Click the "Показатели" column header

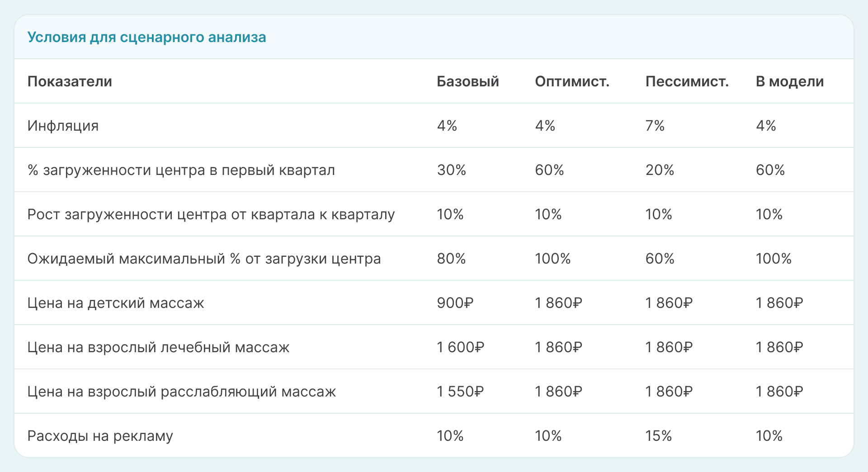[x=70, y=81]
